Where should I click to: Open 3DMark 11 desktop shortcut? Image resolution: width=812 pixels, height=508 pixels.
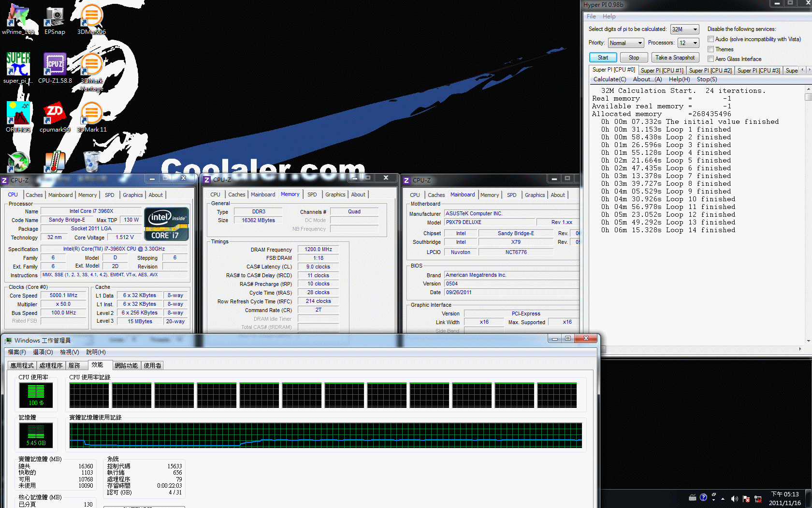(x=91, y=117)
